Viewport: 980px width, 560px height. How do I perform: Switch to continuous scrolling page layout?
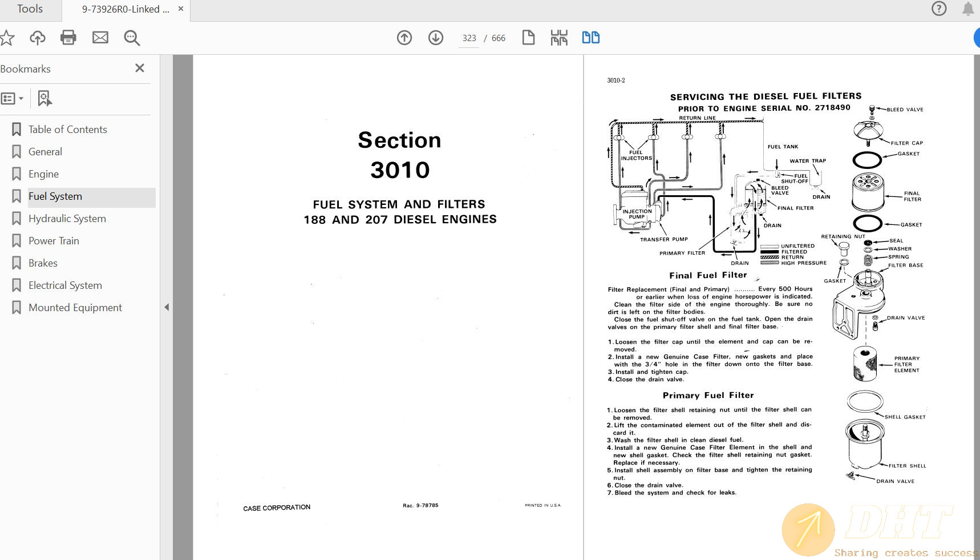click(x=559, y=37)
